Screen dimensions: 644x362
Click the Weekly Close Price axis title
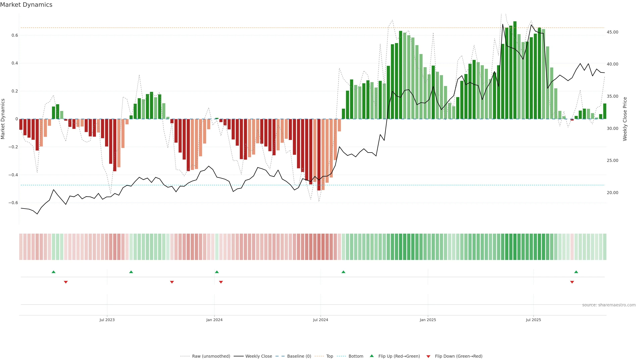[x=625, y=119]
